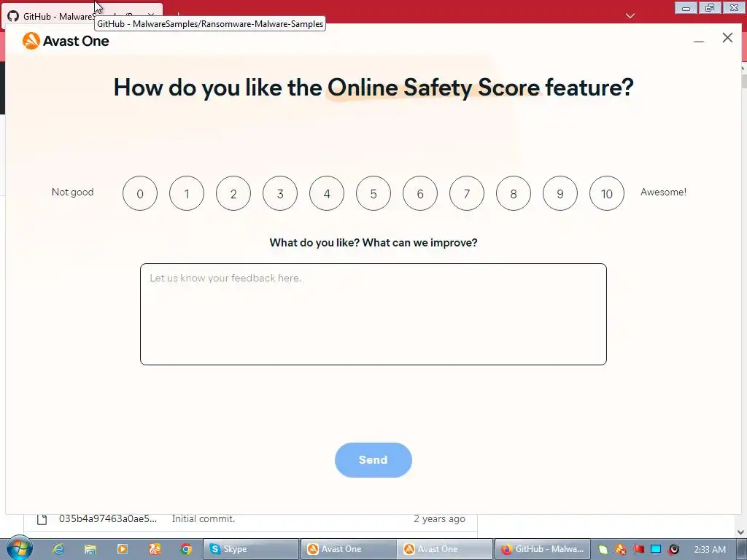Pick rating 7 on the score scale
Viewport: 747px width, 560px height.
point(467,193)
